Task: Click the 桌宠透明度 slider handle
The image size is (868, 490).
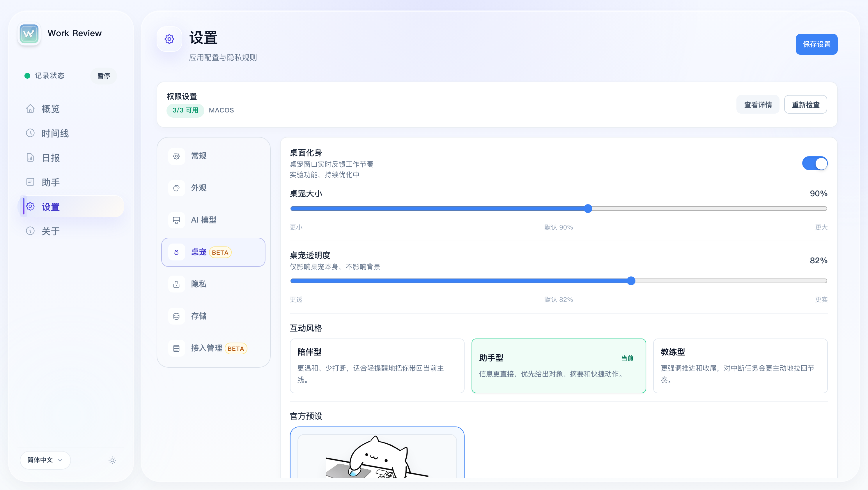Action: (x=631, y=281)
